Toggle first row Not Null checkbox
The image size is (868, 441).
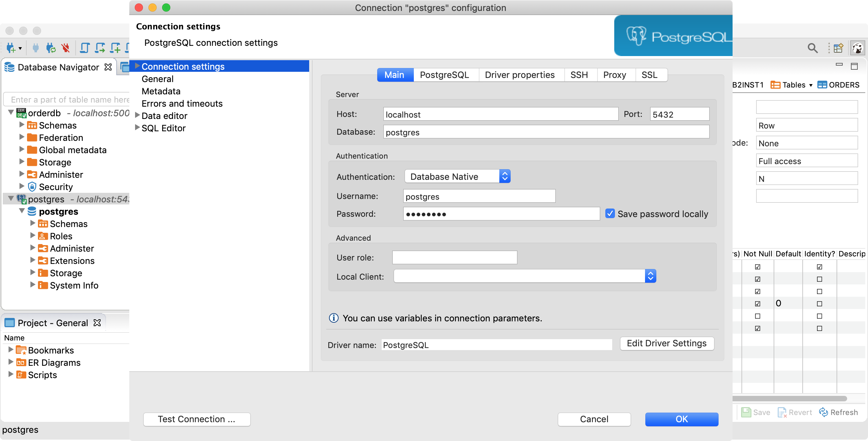(758, 267)
